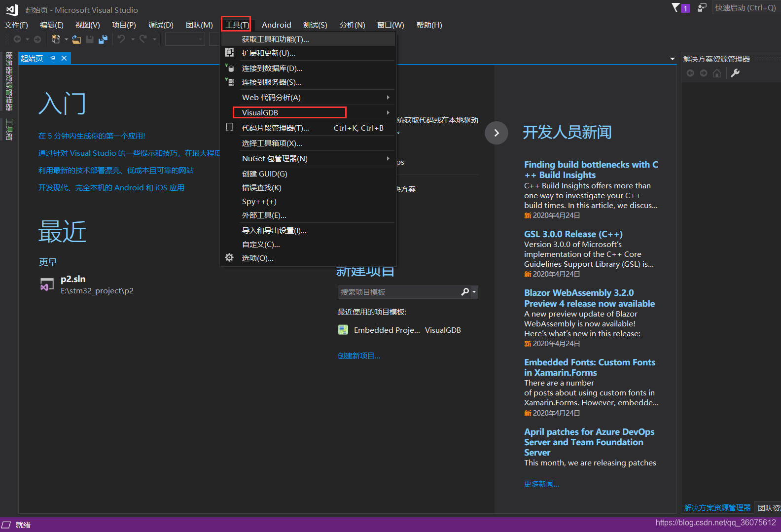781x532 pixels.
Task: Open the 窗口(W) menu
Action: tap(390, 25)
